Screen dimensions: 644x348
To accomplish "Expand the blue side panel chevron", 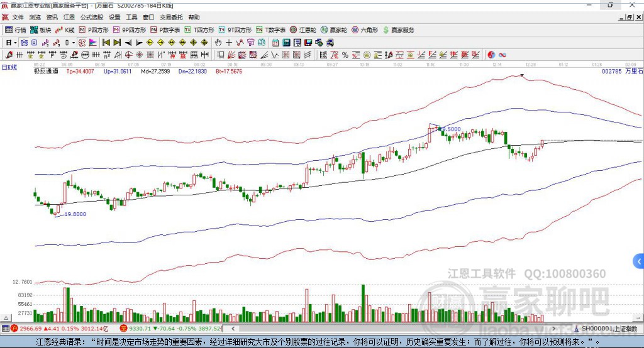I will tap(639, 261).
